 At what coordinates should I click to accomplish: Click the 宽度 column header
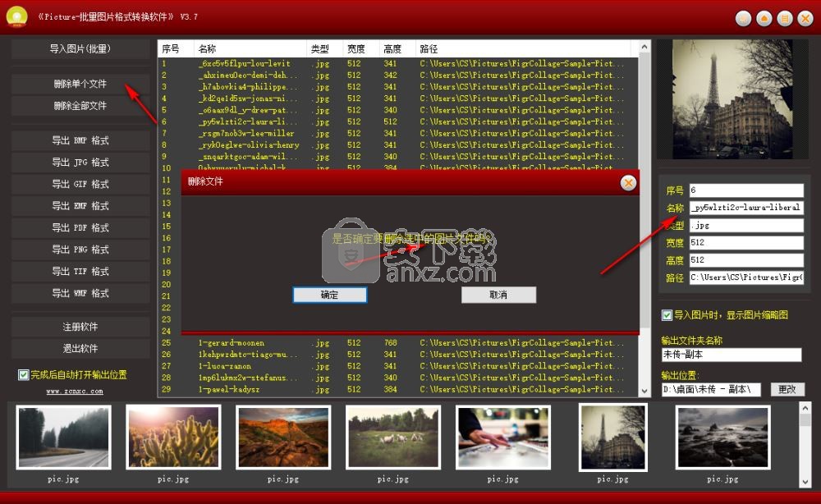pyautogui.click(x=360, y=48)
